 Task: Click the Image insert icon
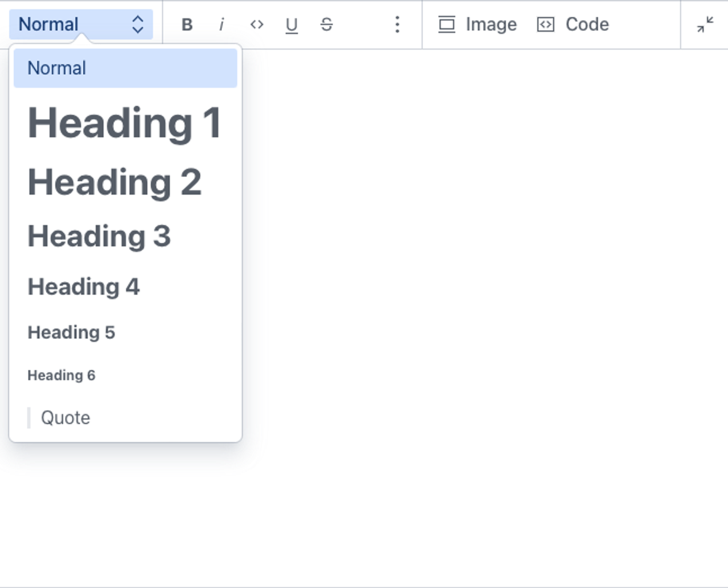click(447, 25)
